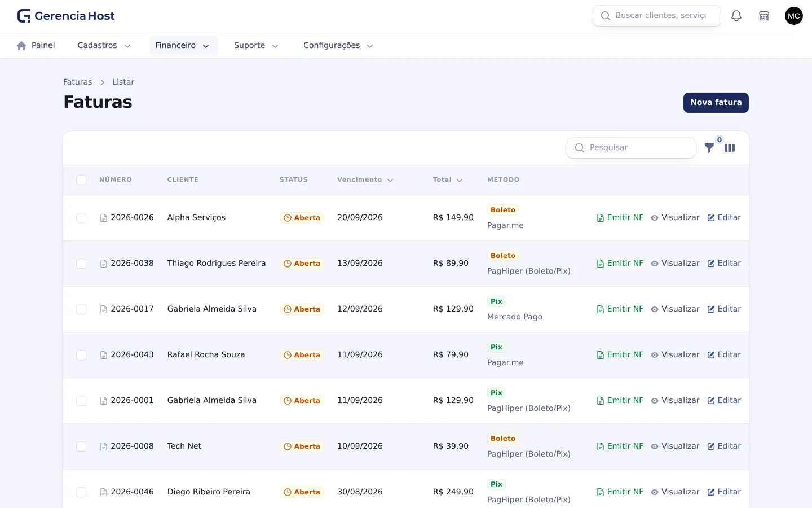Click the Nova fatura button
Screen dimensions: 812x508
coord(716,103)
